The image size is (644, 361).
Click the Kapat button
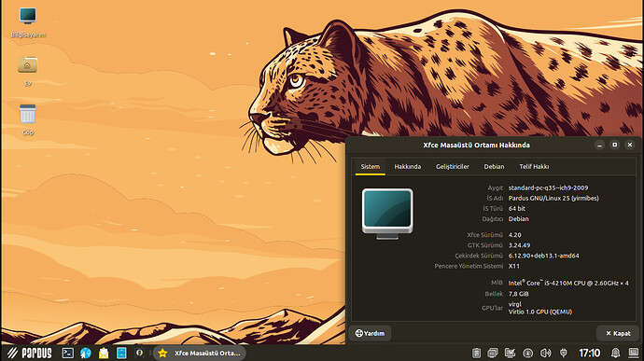click(x=618, y=333)
